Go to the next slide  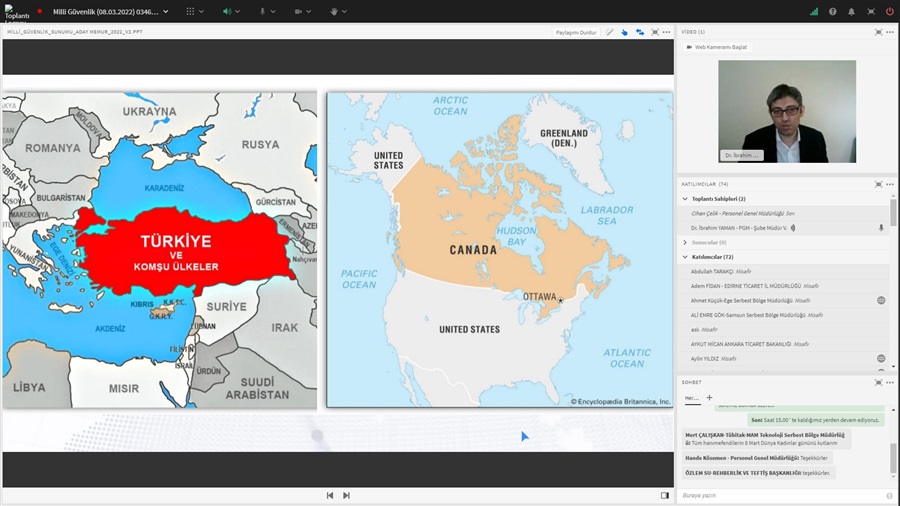point(347,495)
